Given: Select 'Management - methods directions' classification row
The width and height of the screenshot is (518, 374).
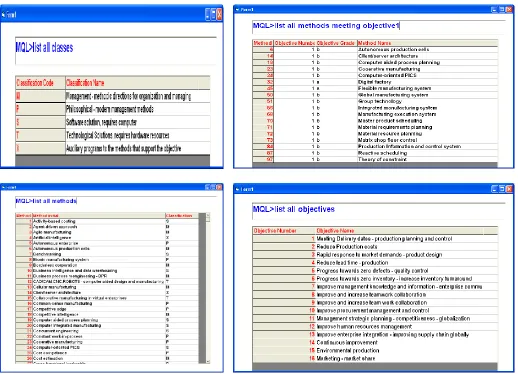Looking at the screenshot, I should (113, 96).
